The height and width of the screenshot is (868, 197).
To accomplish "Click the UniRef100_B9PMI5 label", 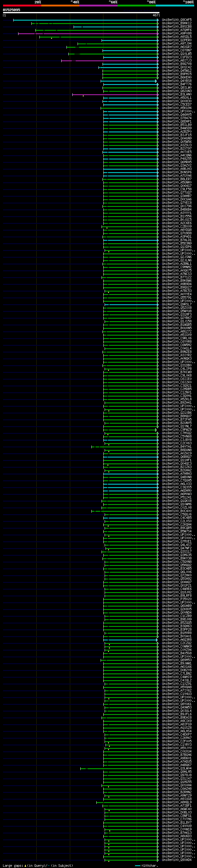I will click(177, 74).
